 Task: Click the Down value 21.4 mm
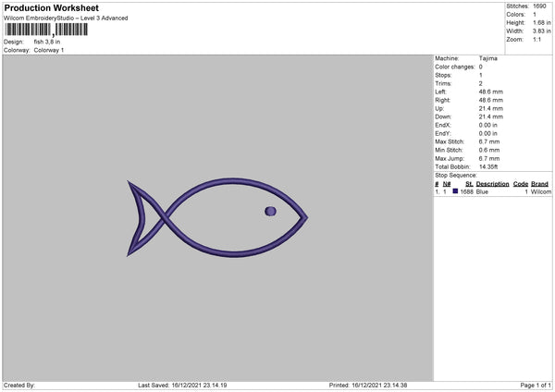click(x=491, y=116)
